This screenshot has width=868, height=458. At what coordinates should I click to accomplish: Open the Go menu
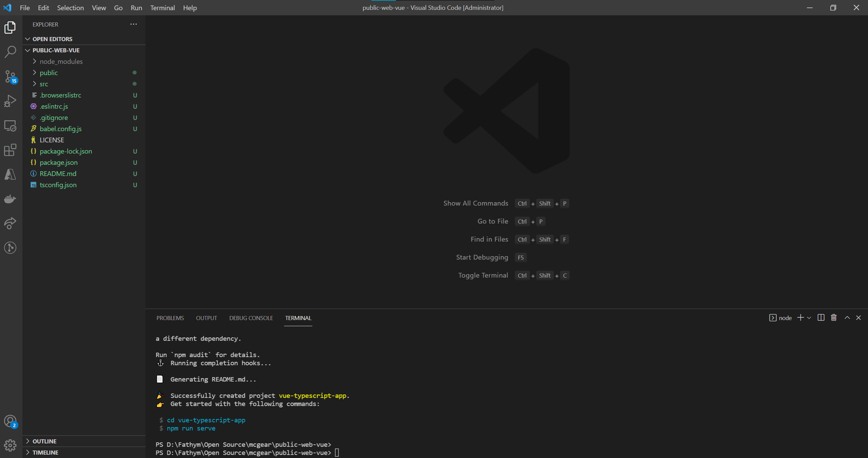118,7
